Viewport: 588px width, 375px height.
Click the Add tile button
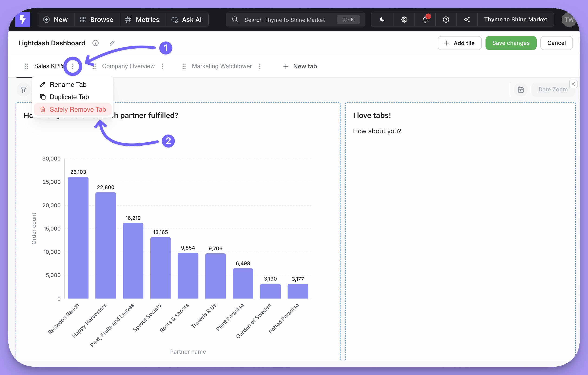tap(459, 43)
